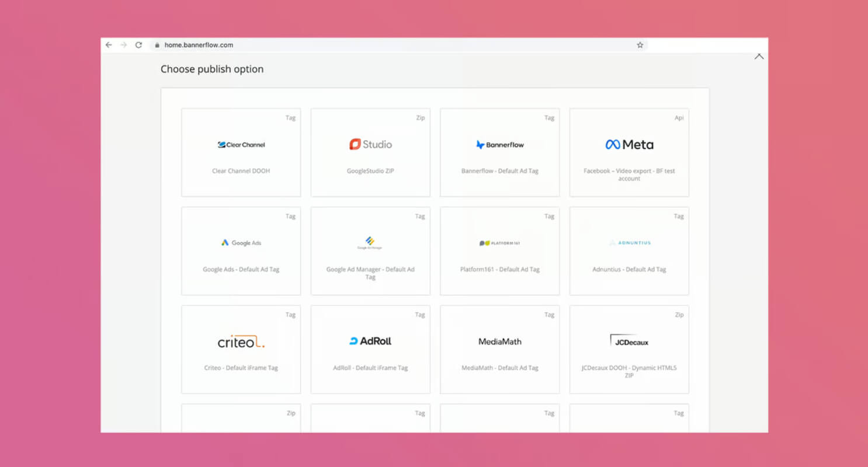Click the Tag badge on the Criteo card

[x=290, y=315]
